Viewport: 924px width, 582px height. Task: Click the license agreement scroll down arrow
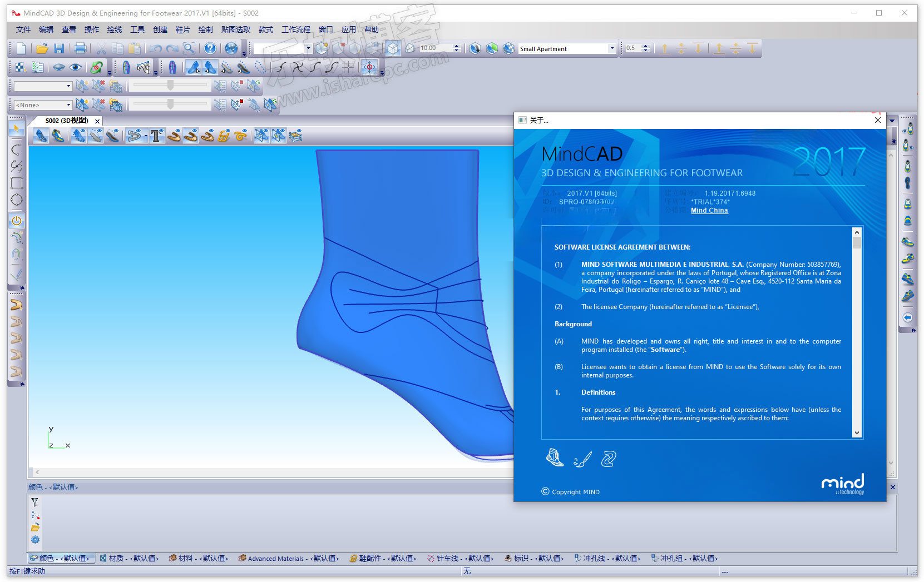(857, 433)
